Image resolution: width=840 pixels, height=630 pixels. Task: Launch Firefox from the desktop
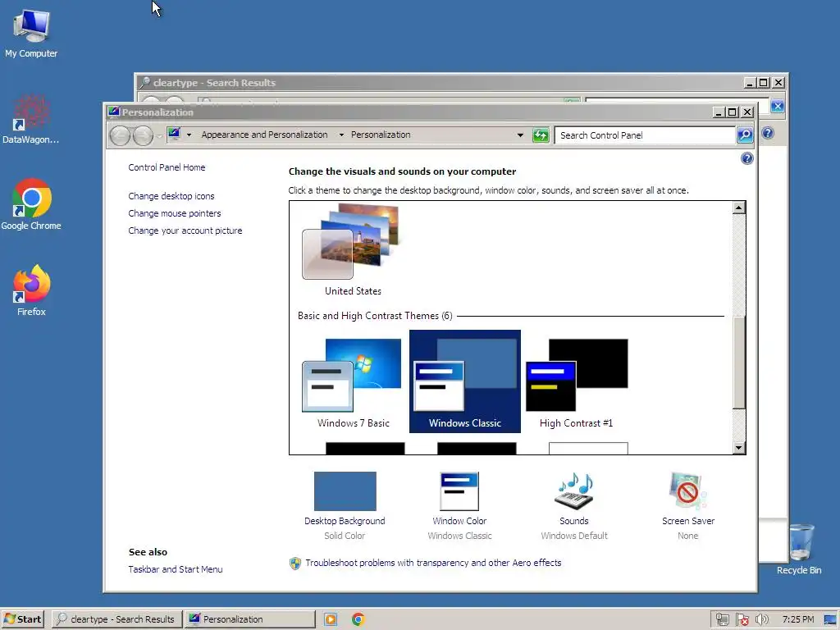(31, 290)
